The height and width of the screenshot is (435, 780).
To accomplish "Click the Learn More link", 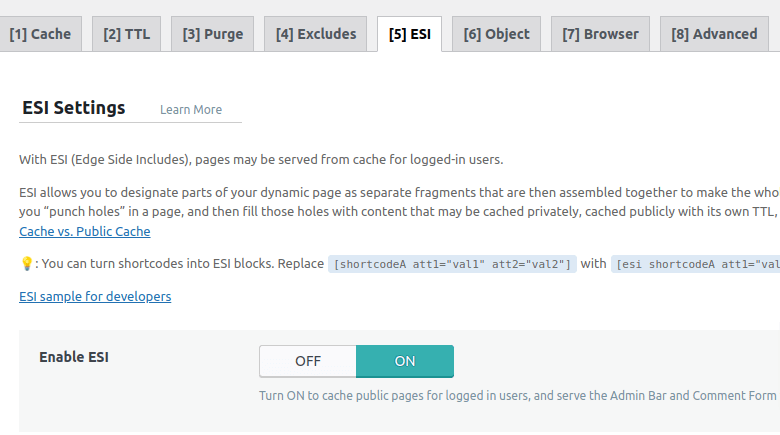I will coord(191,109).
